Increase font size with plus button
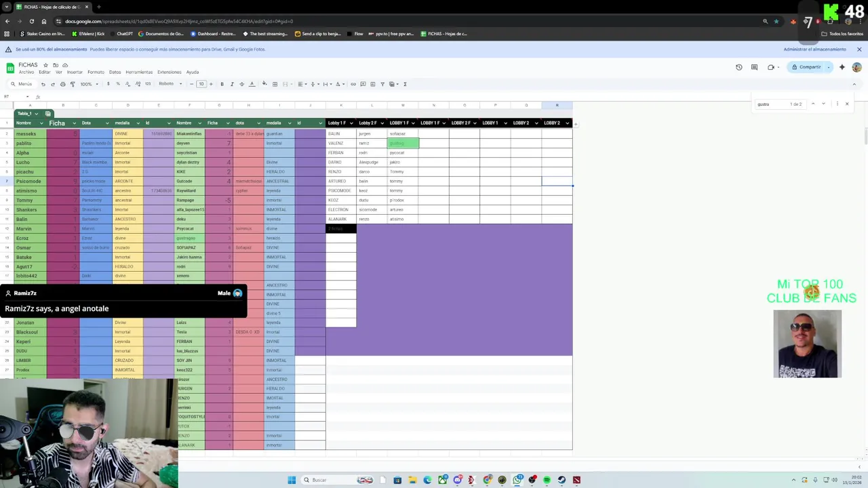The image size is (868, 488). [x=211, y=84]
